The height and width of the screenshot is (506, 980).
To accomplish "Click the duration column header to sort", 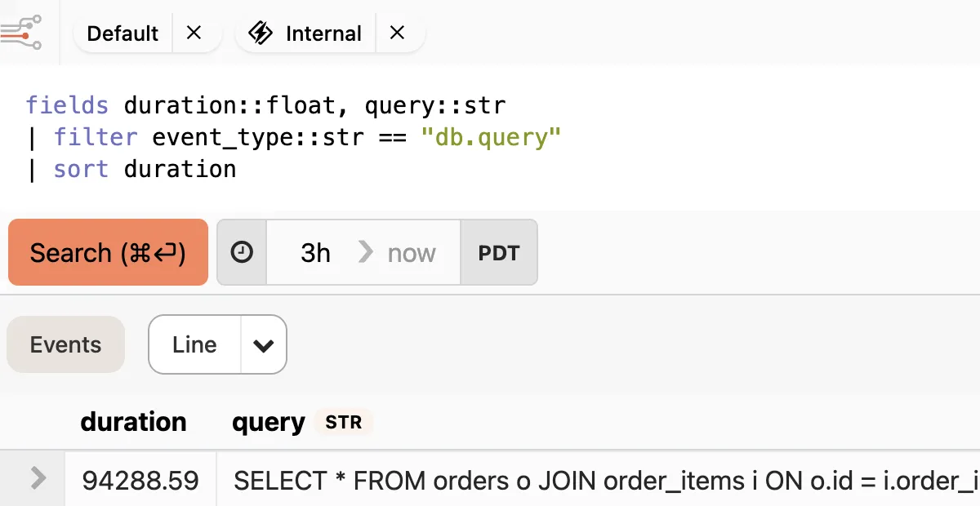I will [x=133, y=422].
